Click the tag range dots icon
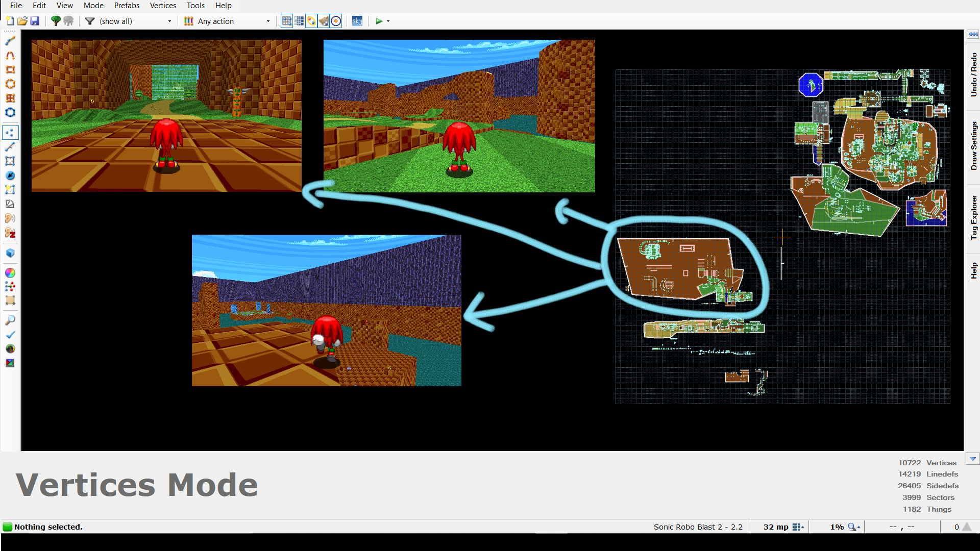The image size is (980, 551). 10,287
